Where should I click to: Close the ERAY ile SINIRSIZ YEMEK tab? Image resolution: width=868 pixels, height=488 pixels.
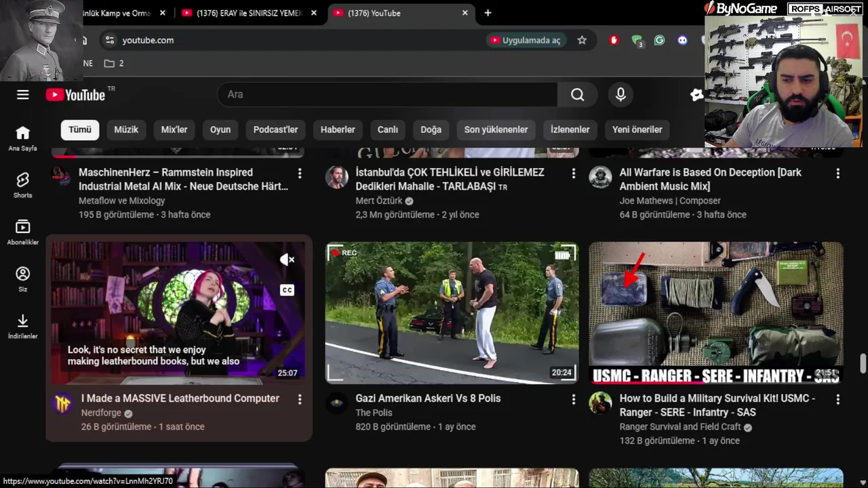coord(313,13)
